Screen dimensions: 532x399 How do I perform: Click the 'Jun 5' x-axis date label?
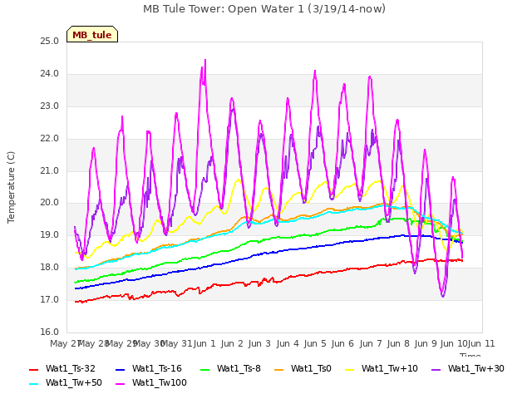pos(315,343)
